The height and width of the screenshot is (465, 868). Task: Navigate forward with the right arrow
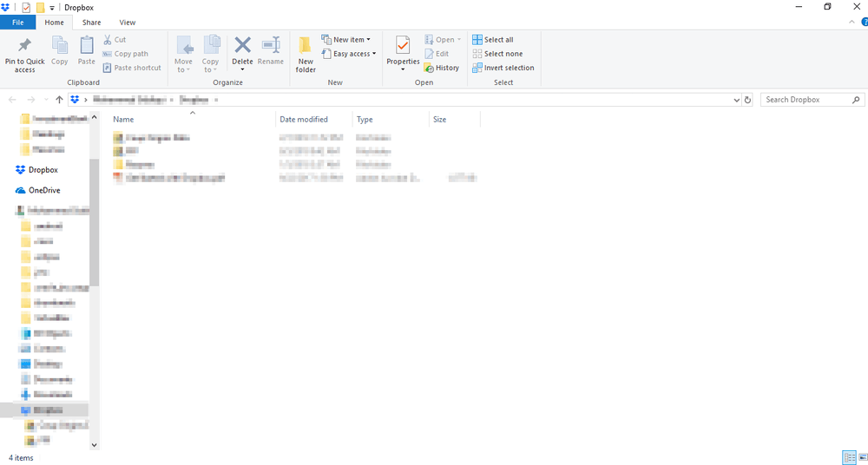[x=31, y=100]
